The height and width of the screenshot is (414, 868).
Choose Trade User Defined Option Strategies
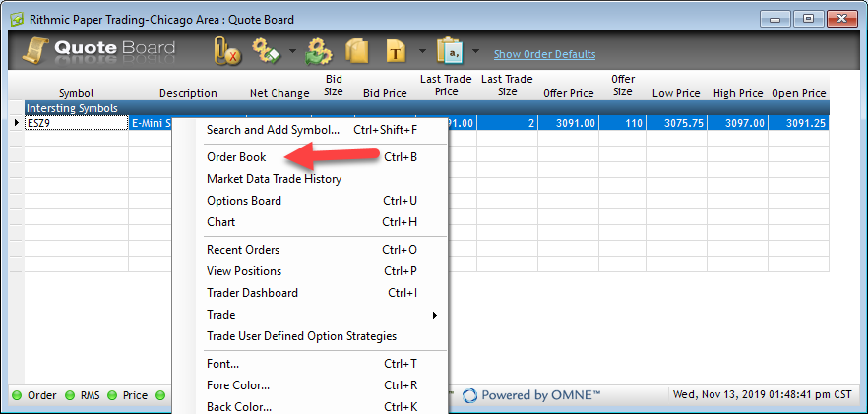tap(312, 336)
